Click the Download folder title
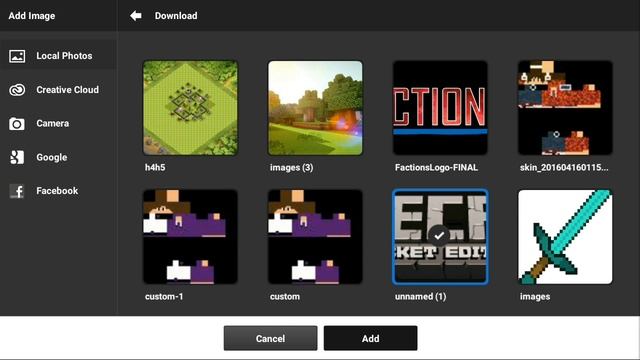This screenshot has height=360, width=640. [x=176, y=16]
